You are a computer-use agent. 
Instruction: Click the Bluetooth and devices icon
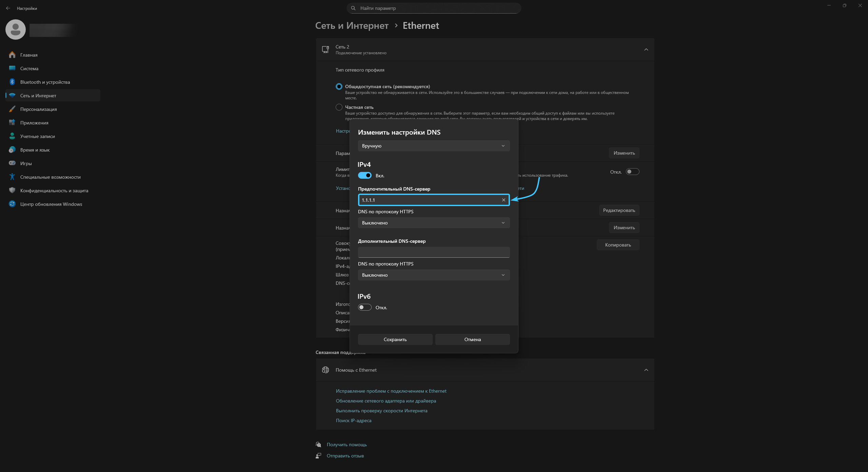click(x=12, y=82)
